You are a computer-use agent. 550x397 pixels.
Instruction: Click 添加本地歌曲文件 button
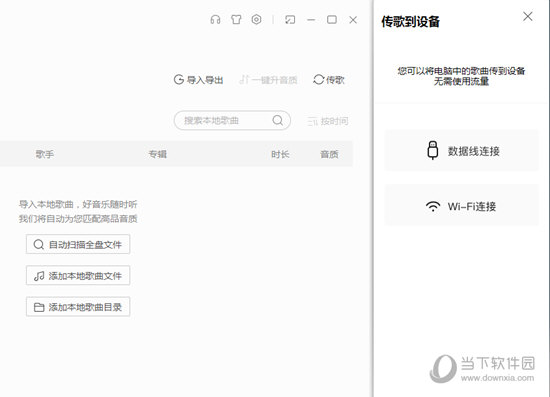pos(78,275)
